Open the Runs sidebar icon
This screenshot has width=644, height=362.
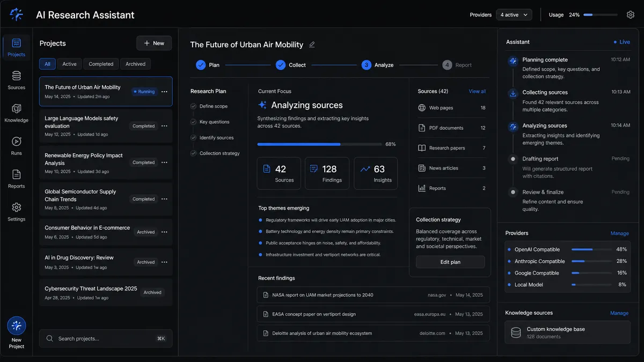(x=16, y=142)
